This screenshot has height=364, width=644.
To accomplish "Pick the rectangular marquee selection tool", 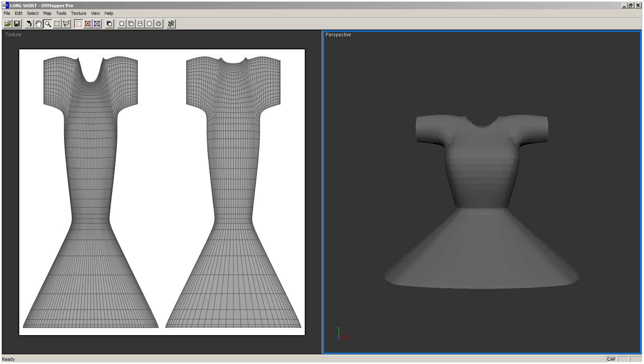I will click(x=57, y=24).
